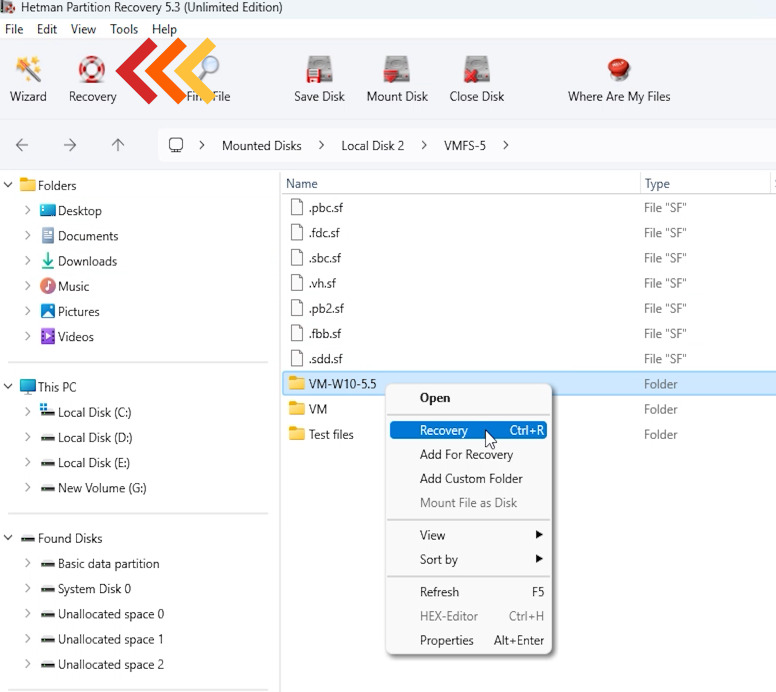The height and width of the screenshot is (692, 776).
Task: Select the Videos folder in the tree
Action: pyautogui.click(x=75, y=337)
